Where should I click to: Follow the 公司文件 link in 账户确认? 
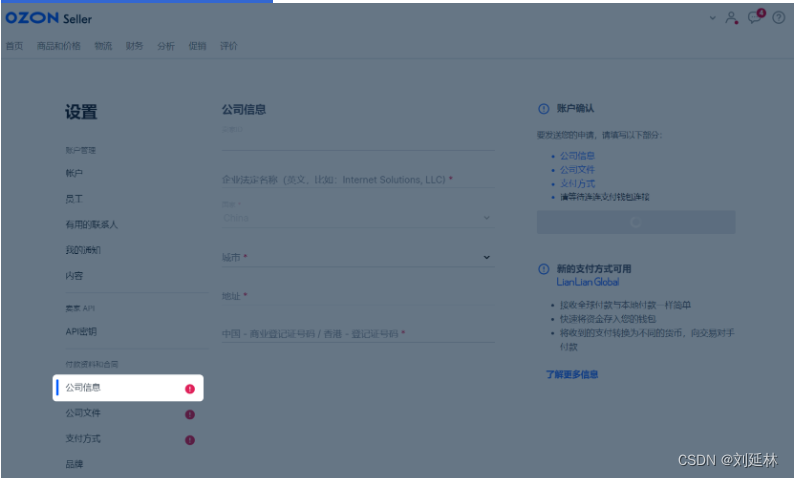577,170
